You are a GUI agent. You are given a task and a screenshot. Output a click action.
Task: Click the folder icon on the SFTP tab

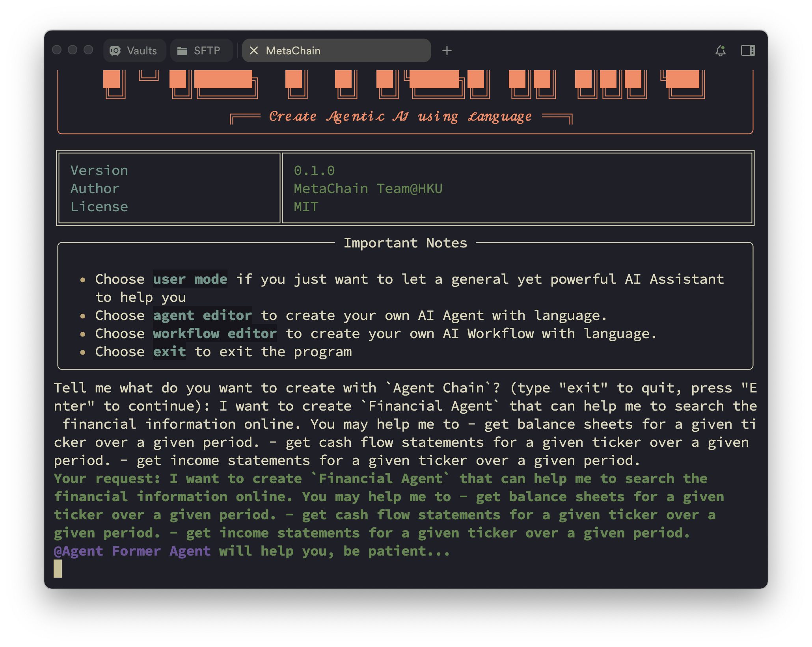coord(182,50)
